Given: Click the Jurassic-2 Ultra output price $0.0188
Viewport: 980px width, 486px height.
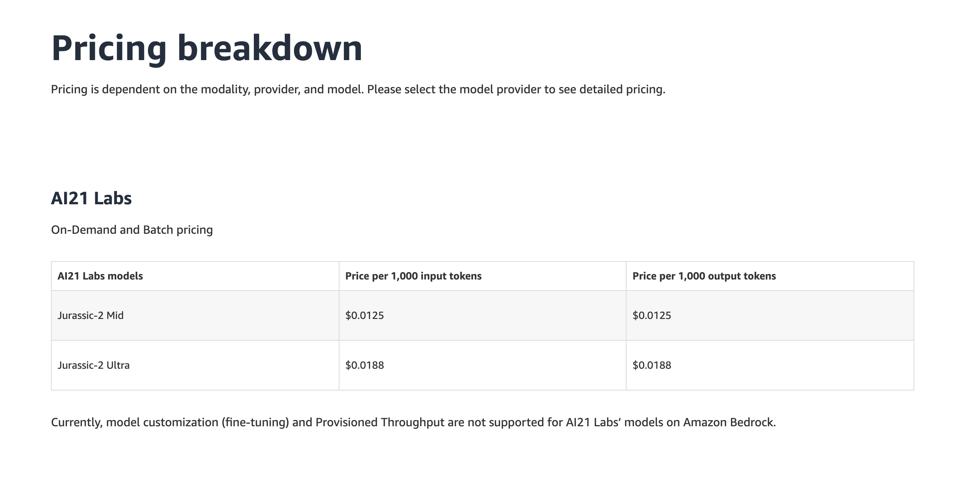Looking at the screenshot, I should tap(652, 365).
